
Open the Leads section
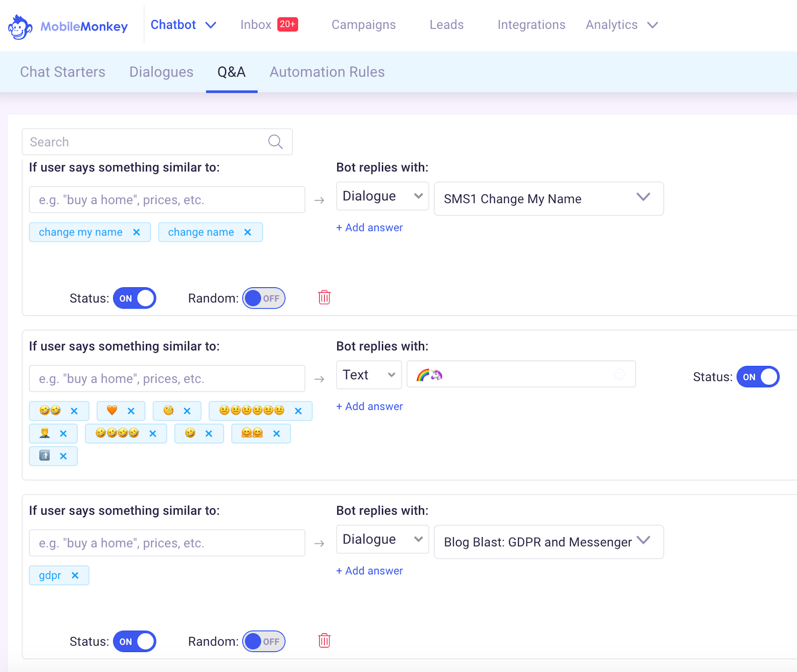447,25
